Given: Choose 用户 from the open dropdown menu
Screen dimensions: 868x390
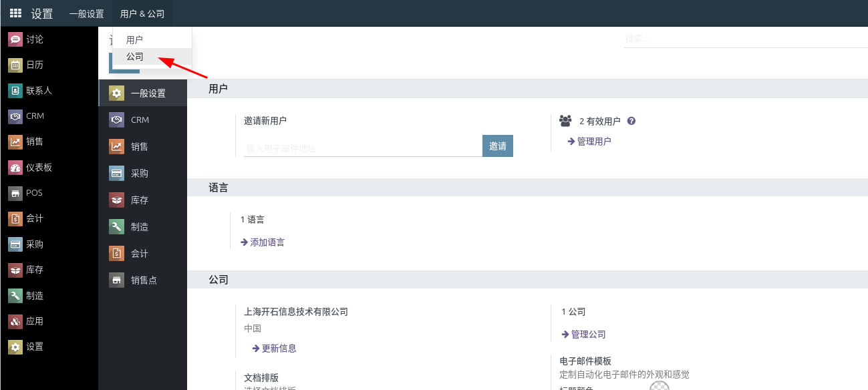Looking at the screenshot, I should [x=152, y=40].
